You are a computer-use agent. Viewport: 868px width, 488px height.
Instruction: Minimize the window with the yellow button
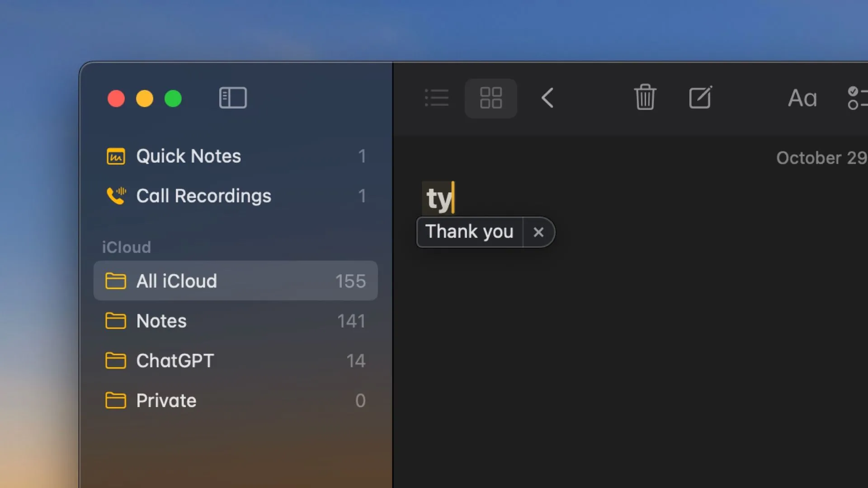coord(145,99)
